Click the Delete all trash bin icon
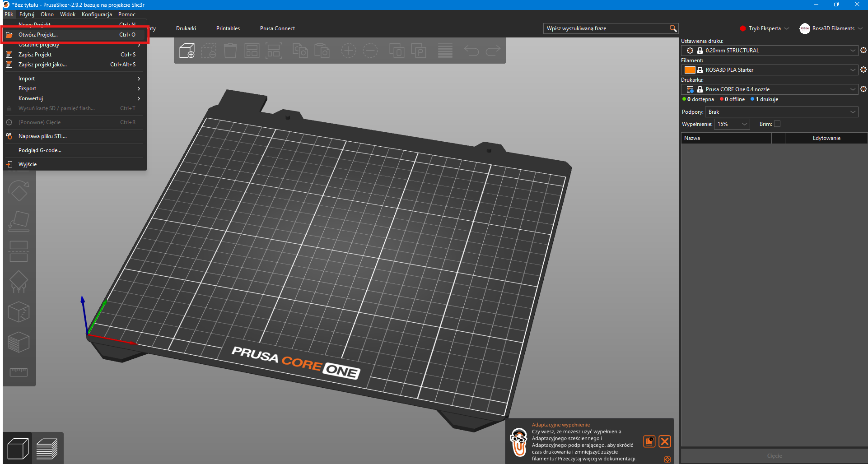 pyautogui.click(x=230, y=51)
